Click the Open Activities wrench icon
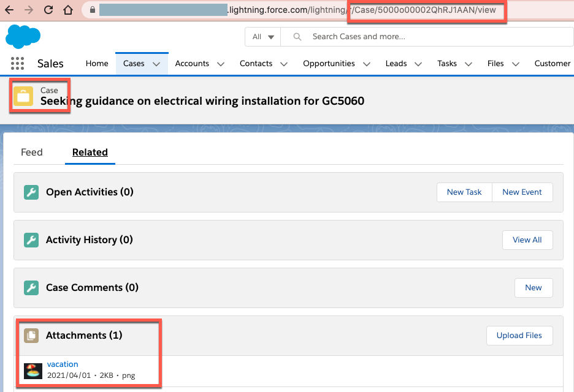 coord(31,192)
